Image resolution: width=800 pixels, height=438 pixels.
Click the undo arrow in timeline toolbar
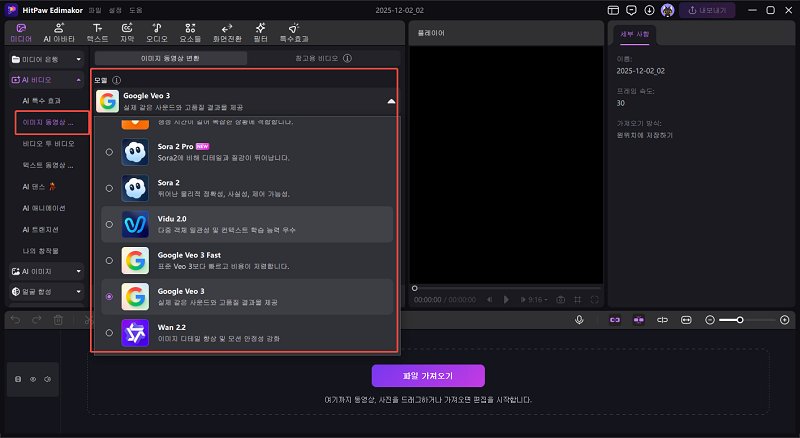click(15, 320)
